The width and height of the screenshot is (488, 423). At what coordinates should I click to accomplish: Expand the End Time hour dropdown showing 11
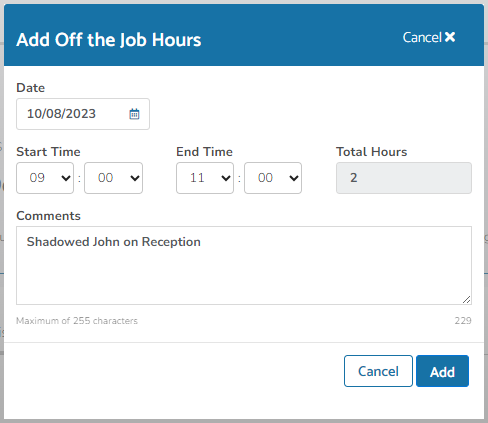[205, 178]
